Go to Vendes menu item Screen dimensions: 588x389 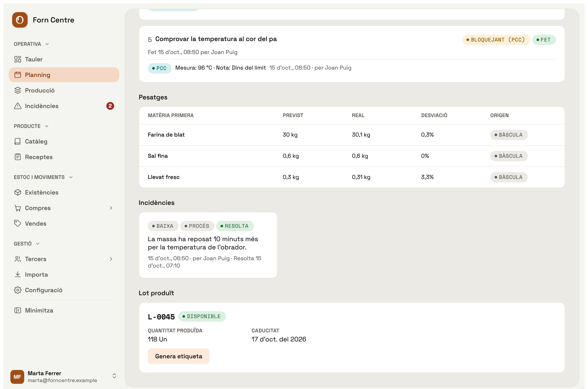pos(64,223)
